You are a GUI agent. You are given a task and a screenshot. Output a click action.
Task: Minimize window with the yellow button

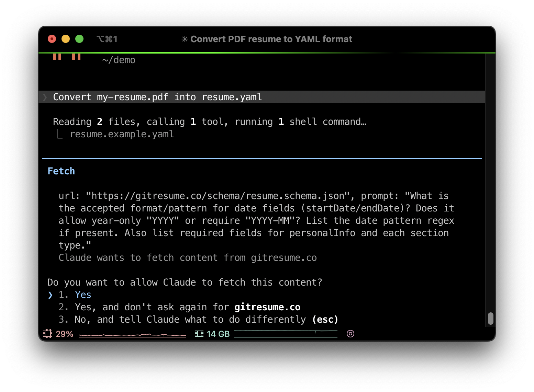66,39
